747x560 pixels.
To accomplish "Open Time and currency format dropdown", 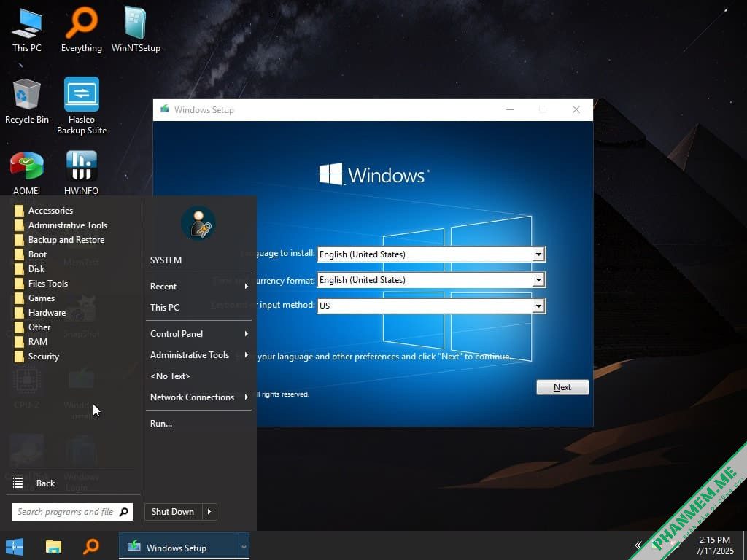I will (538, 280).
